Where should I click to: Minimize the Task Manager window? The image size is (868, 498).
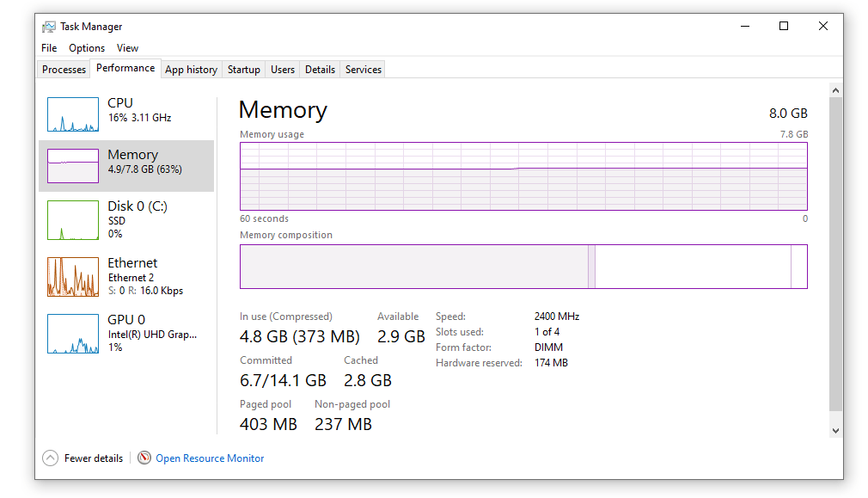pyautogui.click(x=745, y=26)
